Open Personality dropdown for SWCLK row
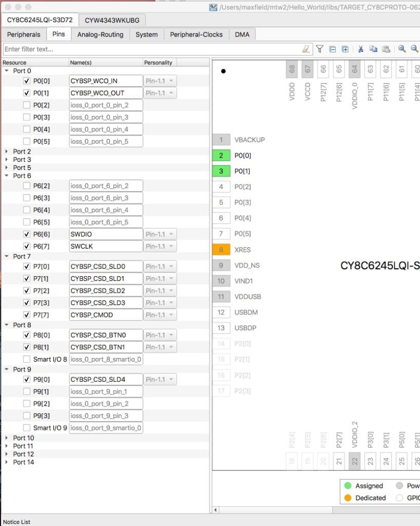Screen dimensions: 420x526 coord(160,246)
